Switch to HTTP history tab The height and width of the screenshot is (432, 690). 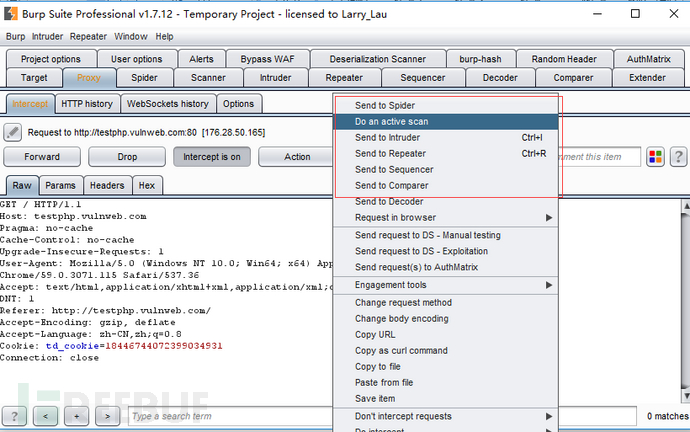pos(87,104)
